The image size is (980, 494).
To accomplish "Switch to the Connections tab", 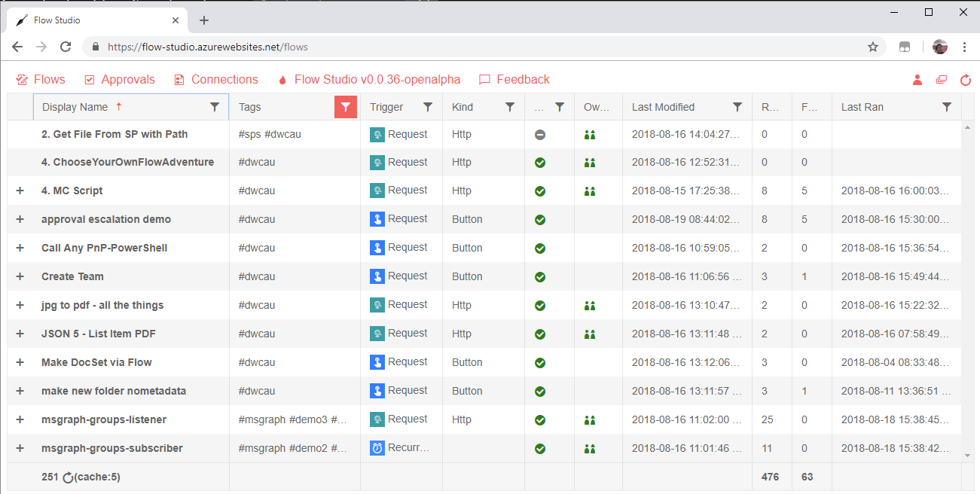I will (216, 80).
